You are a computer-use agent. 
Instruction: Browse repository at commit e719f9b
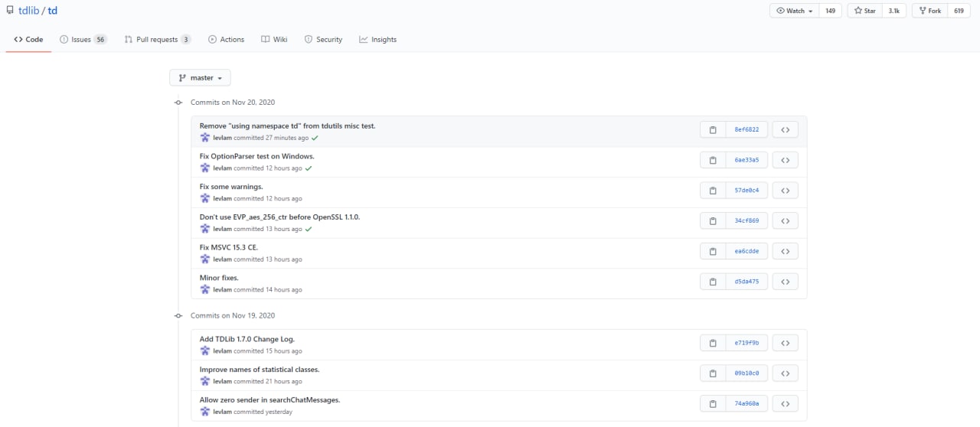pyautogui.click(x=785, y=343)
